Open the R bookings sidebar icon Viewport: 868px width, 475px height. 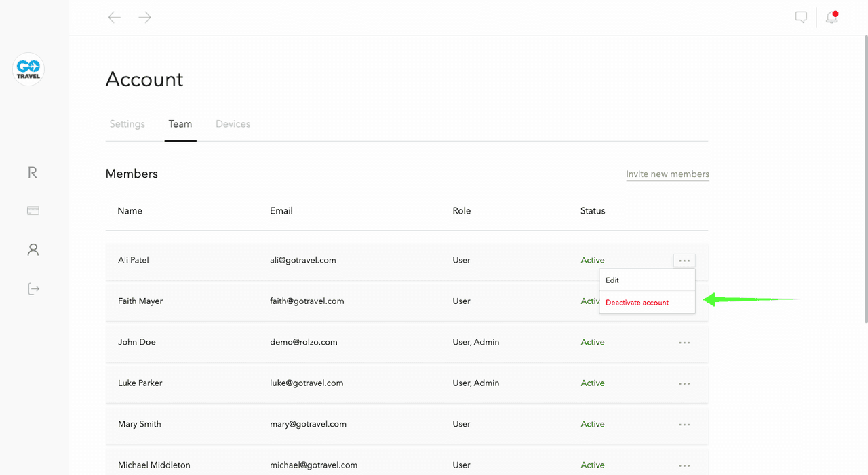[33, 173]
